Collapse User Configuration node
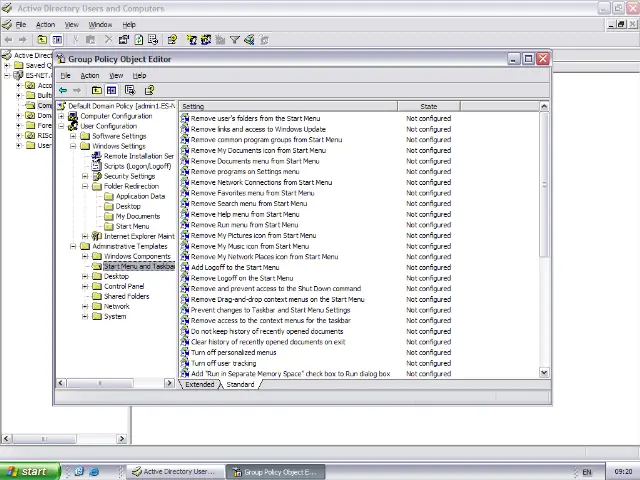 (x=61, y=126)
